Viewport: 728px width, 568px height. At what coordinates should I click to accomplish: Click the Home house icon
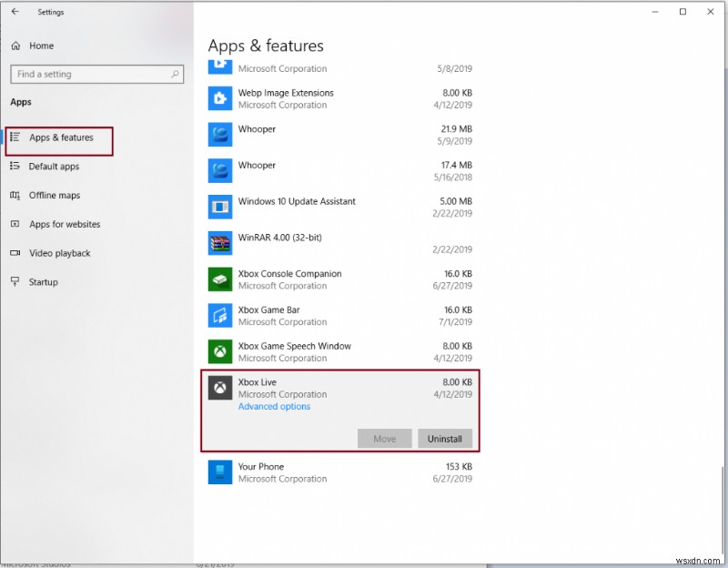15,46
